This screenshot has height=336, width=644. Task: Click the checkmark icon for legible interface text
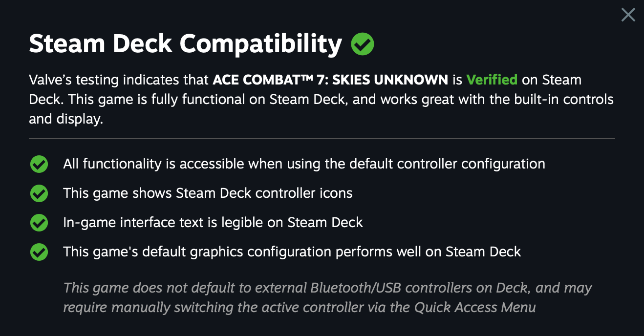tap(39, 223)
